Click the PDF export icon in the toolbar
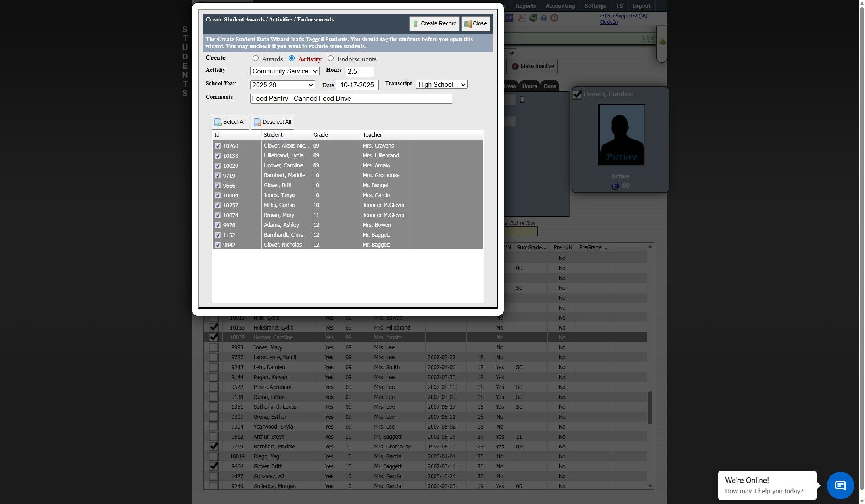The width and height of the screenshot is (865, 504). (522, 18)
